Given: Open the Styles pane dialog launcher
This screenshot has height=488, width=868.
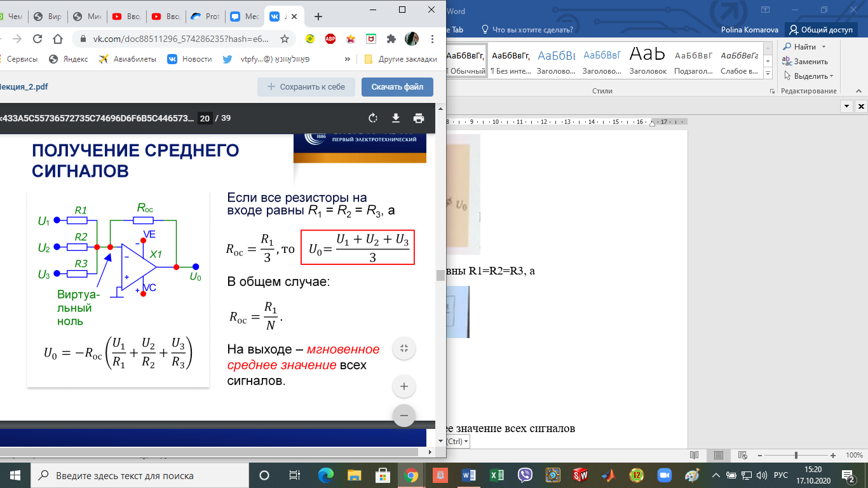Looking at the screenshot, I should pos(772,91).
